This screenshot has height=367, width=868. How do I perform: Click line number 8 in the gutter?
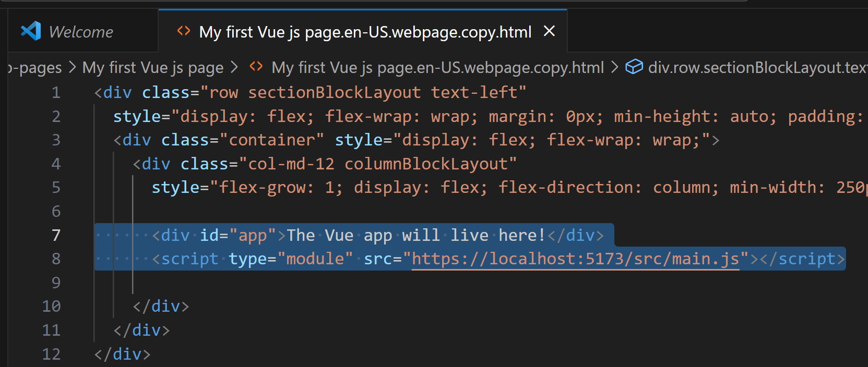[x=56, y=259]
